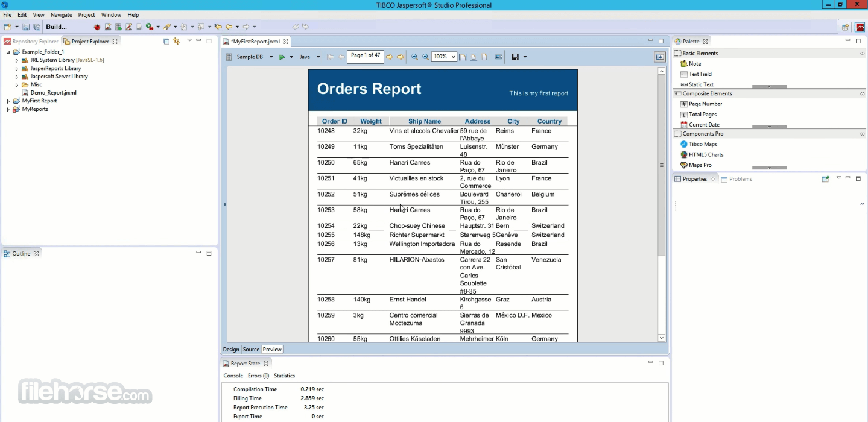Click the Page 1 of 47 field

coord(366,56)
